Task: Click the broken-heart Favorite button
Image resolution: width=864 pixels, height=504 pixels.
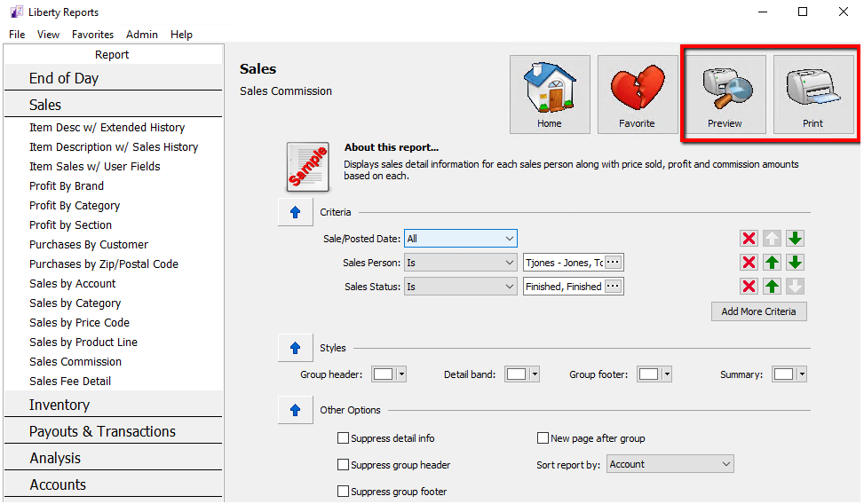Action: click(x=638, y=94)
